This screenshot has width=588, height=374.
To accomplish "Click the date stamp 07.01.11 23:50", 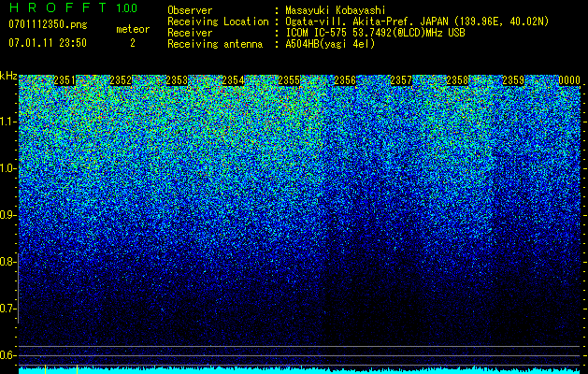I will [x=48, y=43].
